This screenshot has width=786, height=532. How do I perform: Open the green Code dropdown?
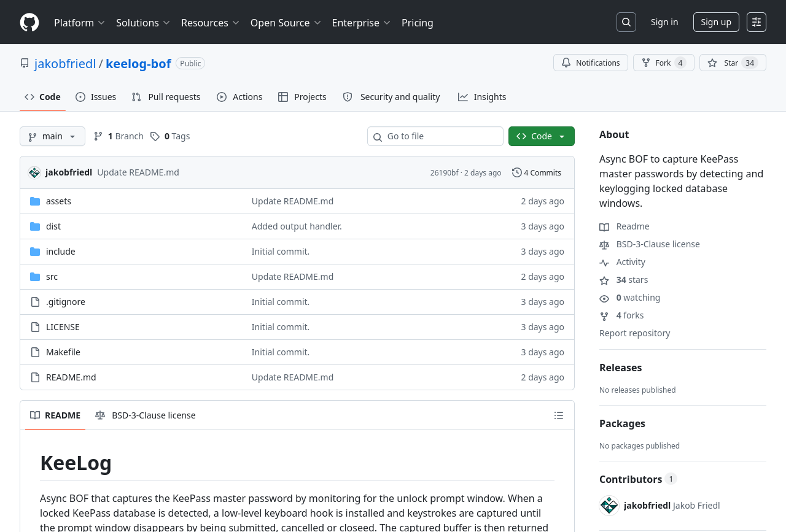(541, 136)
